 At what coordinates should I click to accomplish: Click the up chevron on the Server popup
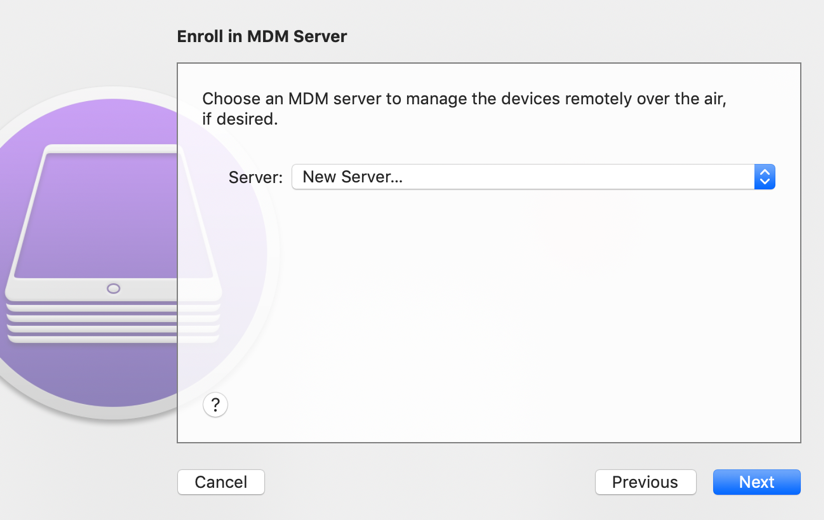pos(765,172)
